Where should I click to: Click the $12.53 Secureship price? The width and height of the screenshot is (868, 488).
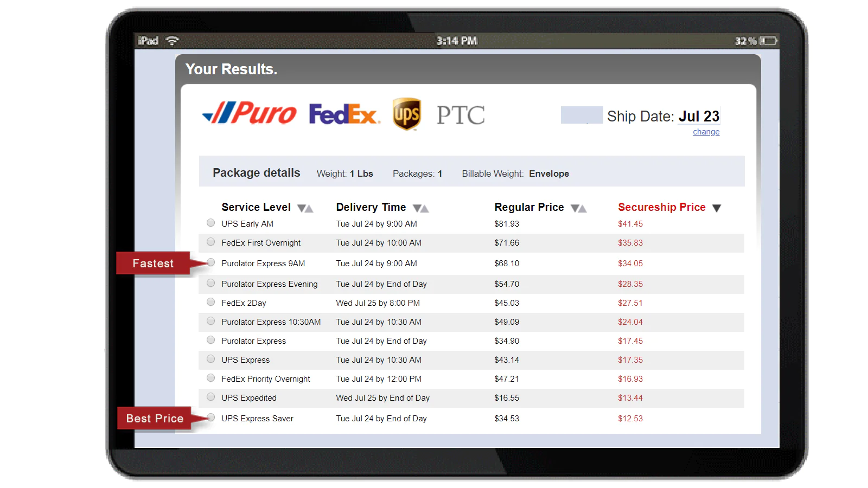630,419
